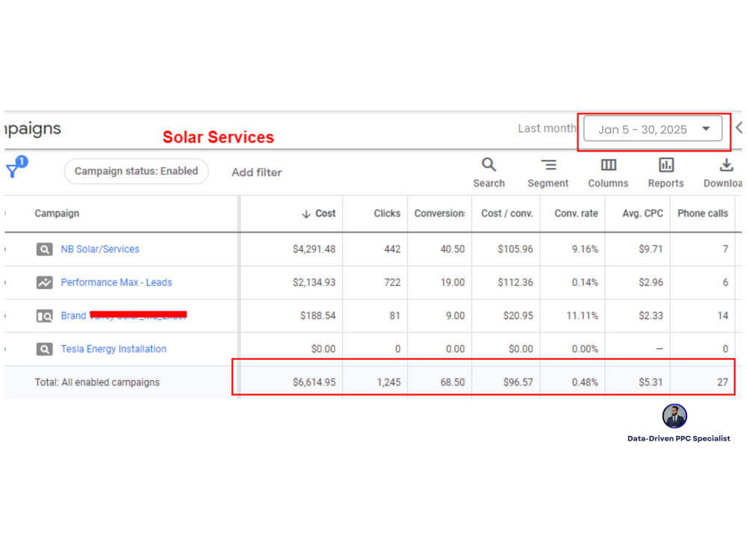This screenshot has width=747, height=560.
Task: Click the total cost/conv. $96.57
Action: click(x=518, y=382)
